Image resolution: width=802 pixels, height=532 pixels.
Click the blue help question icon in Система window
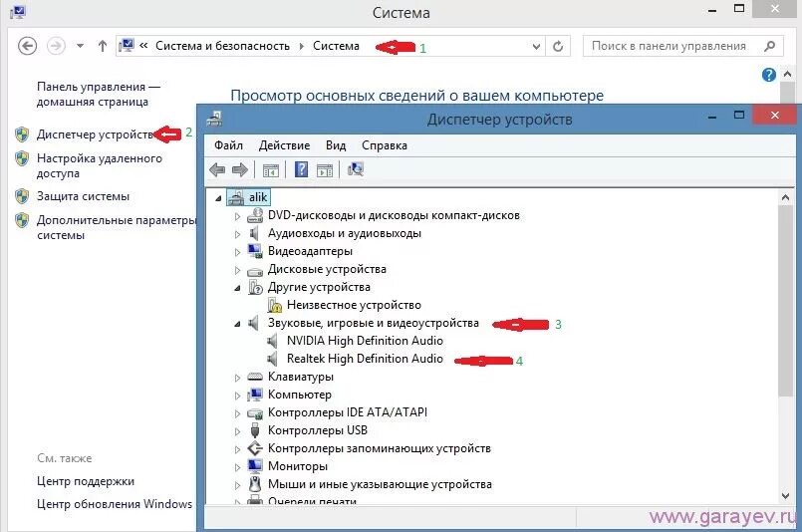pos(769,75)
